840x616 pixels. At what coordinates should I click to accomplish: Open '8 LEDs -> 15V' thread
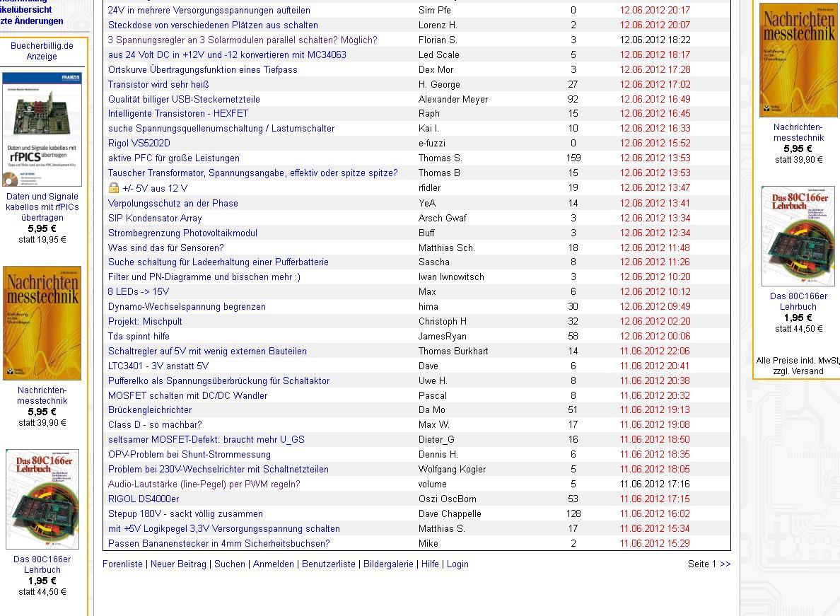tap(138, 292)
